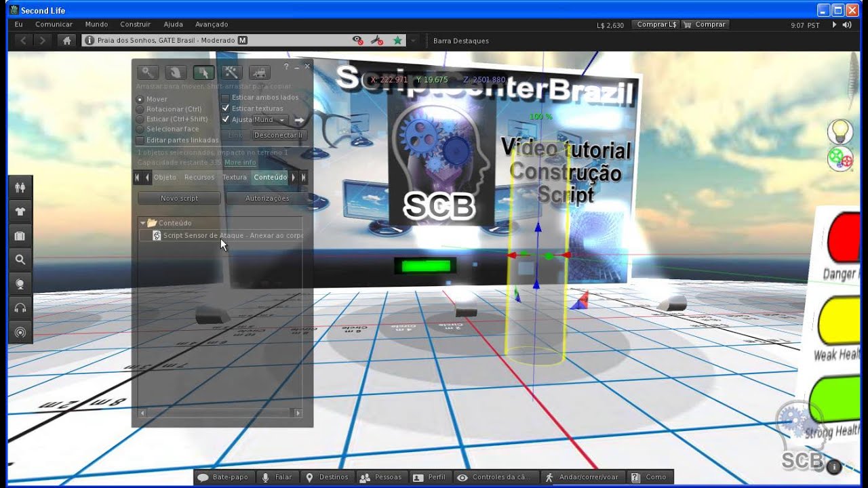Click the contents list horizontal scrollbar
868x488 pixels.
pos(220,413)
